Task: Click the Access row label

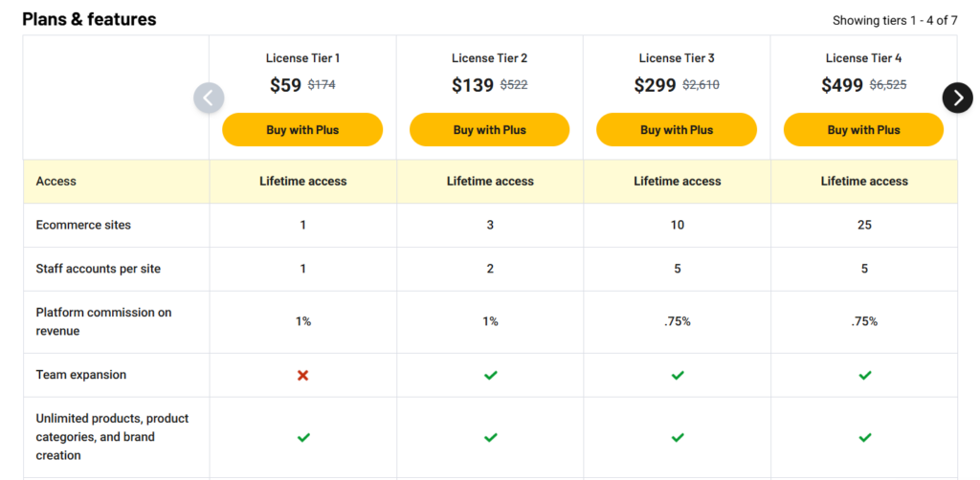Action: (x=56, y=182)
